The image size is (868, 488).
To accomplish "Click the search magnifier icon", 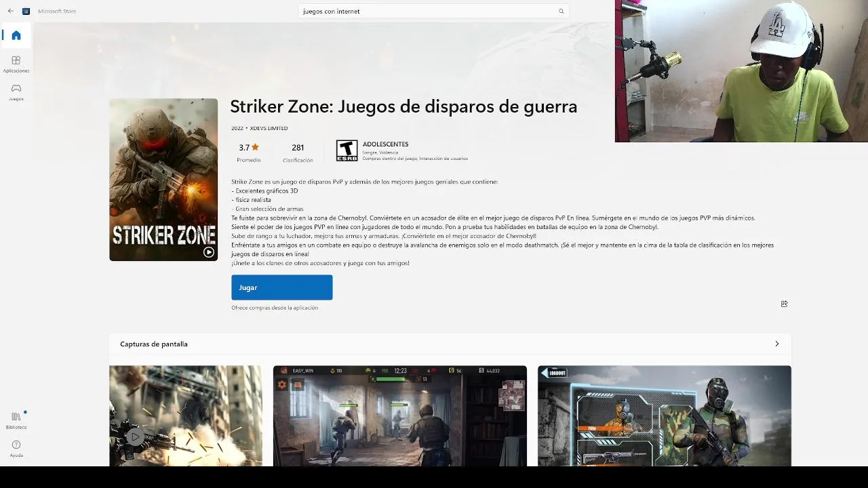I will pos(561,11).
